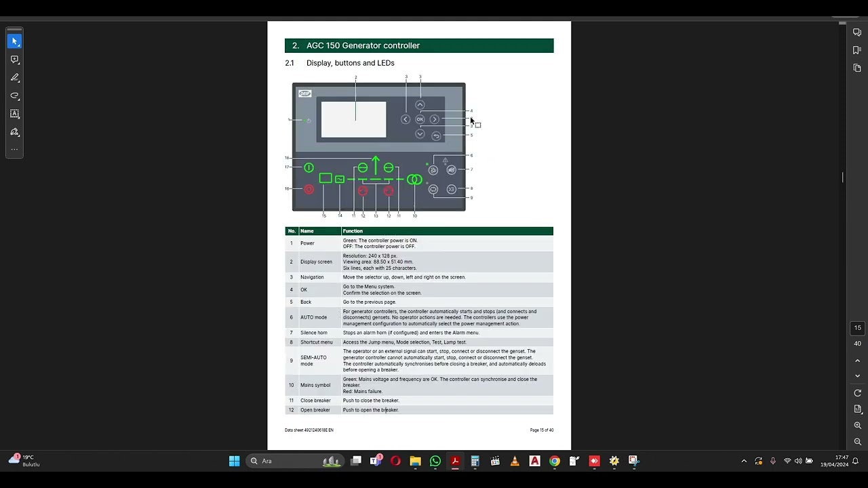Click the 'Mains symbol' table cell
868x488 pixels.
coord(315,385)
